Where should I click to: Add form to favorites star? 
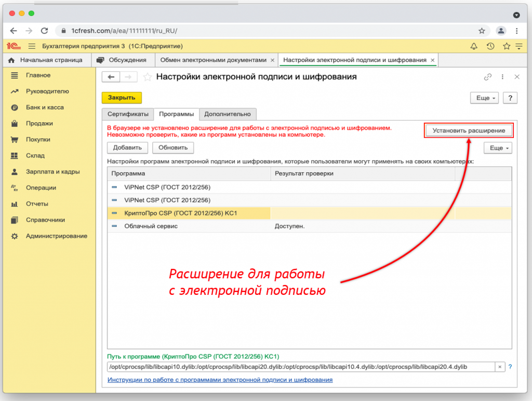147,77
